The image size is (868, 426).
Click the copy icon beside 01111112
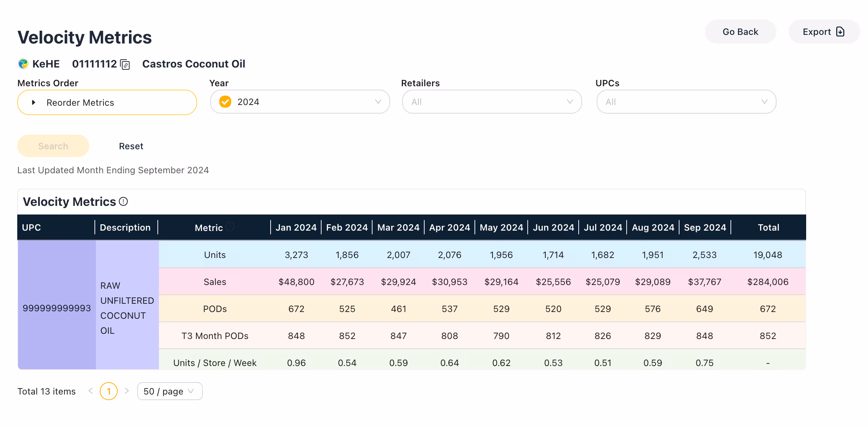125,65
